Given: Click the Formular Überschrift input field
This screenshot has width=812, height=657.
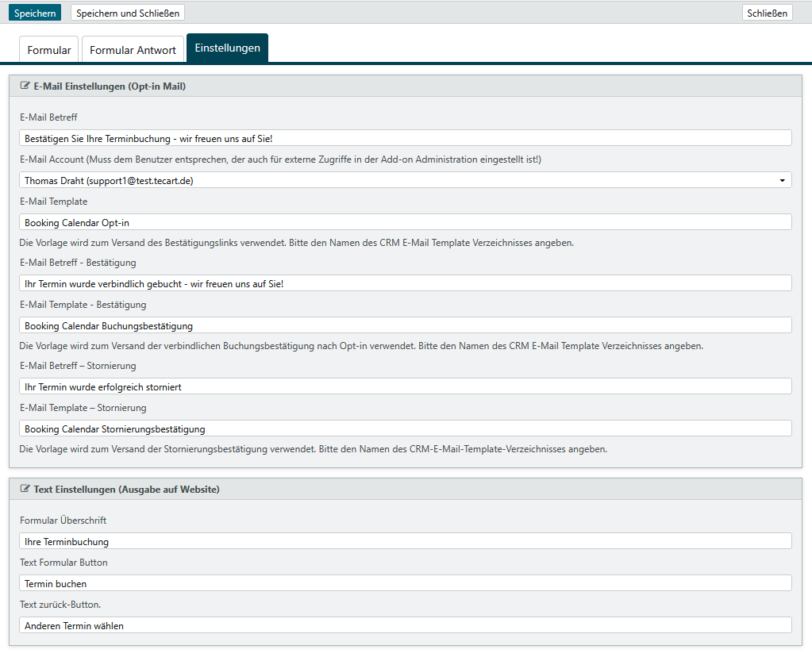Looking at the screenshot, I should click(x=405, y=541).
